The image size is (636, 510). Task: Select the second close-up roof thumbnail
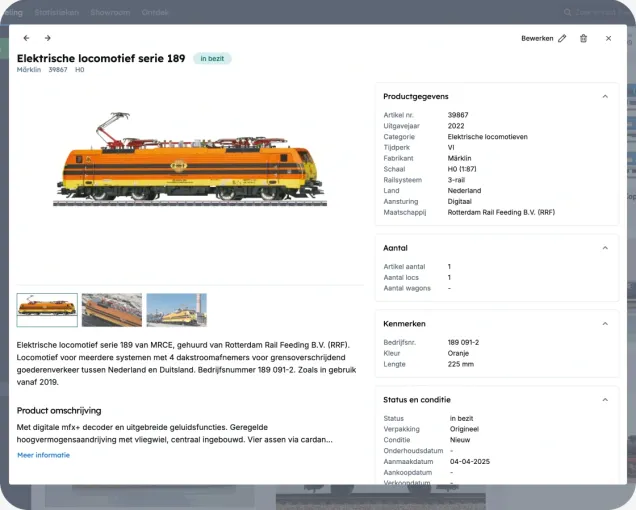coord(112,310)
